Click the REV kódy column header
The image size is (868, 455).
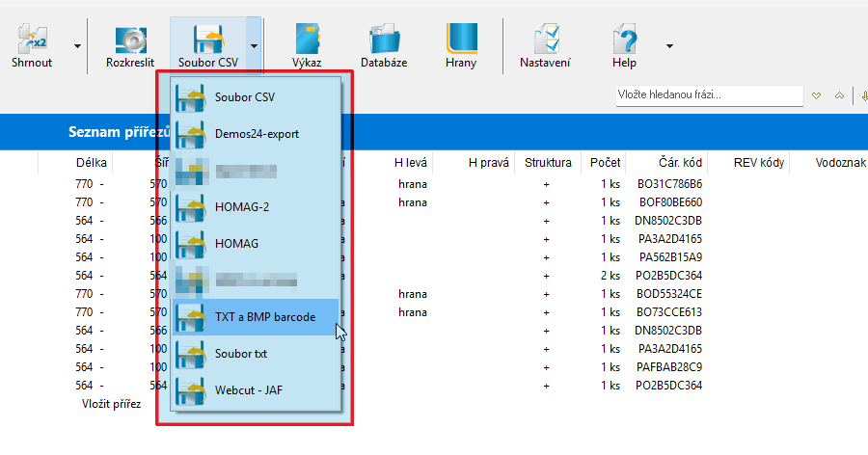(x=759, y=163)
